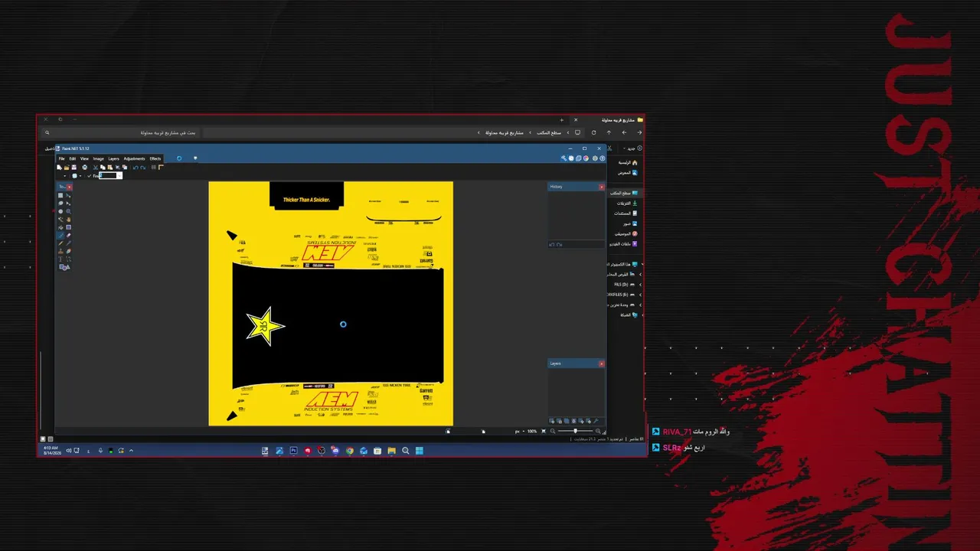Open the Adjustments menu
This screenshot has height=551, width=980.
134,158
